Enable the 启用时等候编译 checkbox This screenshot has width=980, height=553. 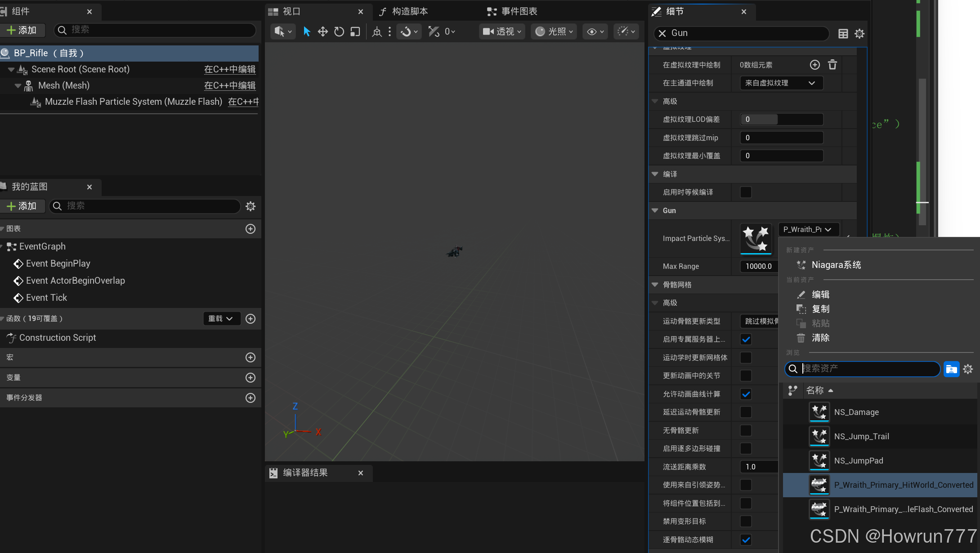click(746, 192)
